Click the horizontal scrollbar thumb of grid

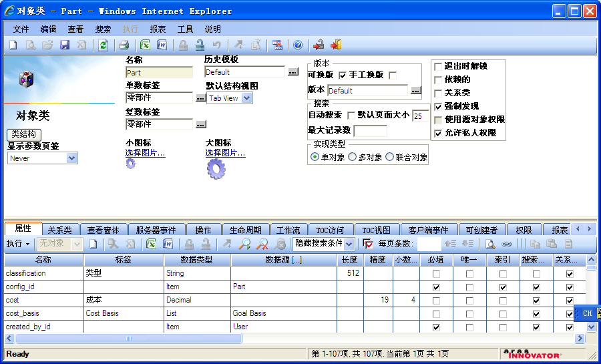(128, 339)
